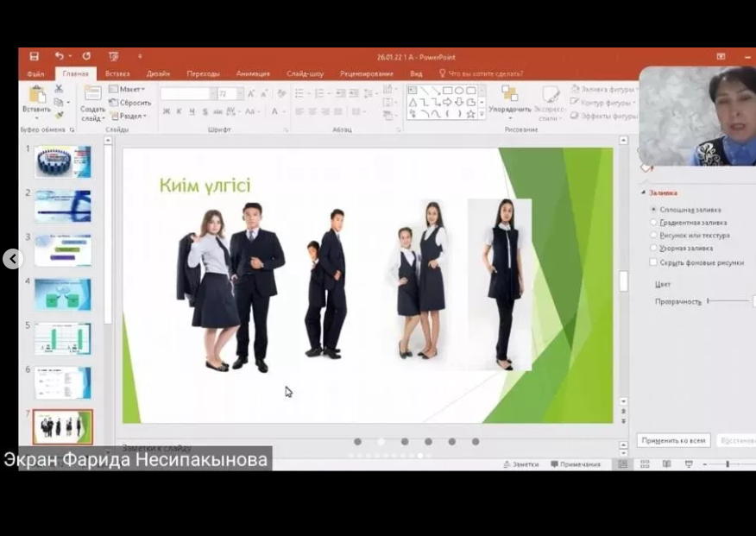Click the Cut scissors icon
The width and height of the screenshot is (756, 536).
coord(59,89)
